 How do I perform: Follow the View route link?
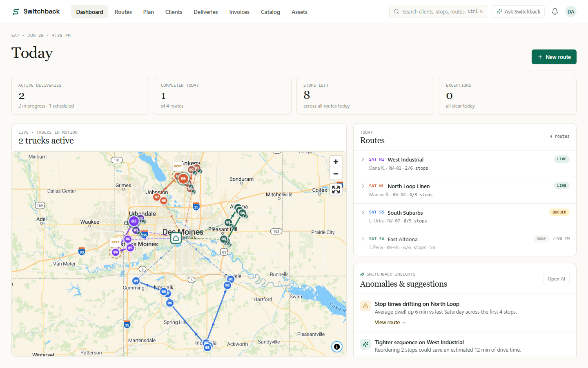pyautogui.click(x=390, y=323)
